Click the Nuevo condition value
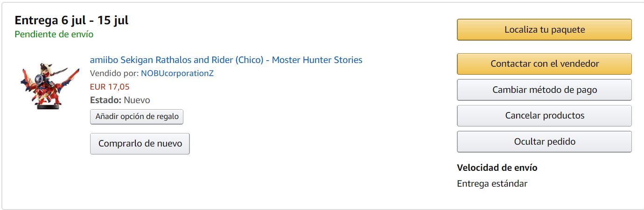The image size is (644, 210). tap(137, 100)
